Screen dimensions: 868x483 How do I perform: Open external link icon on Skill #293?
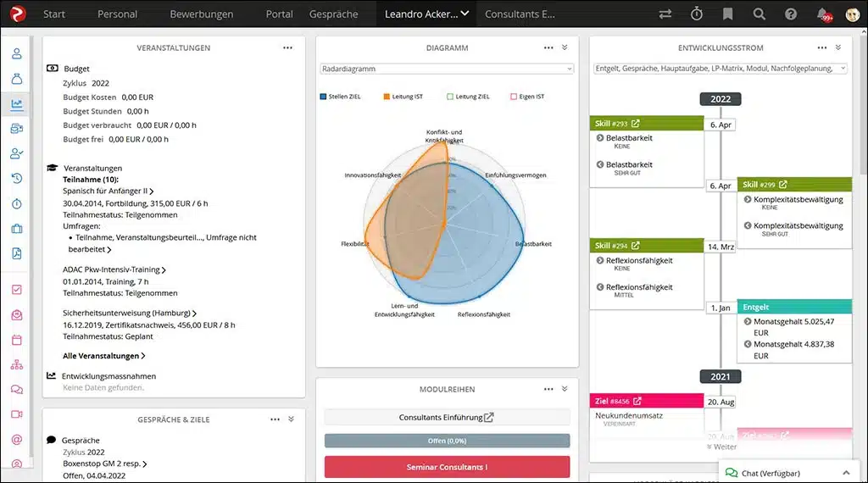pos(636,124)
